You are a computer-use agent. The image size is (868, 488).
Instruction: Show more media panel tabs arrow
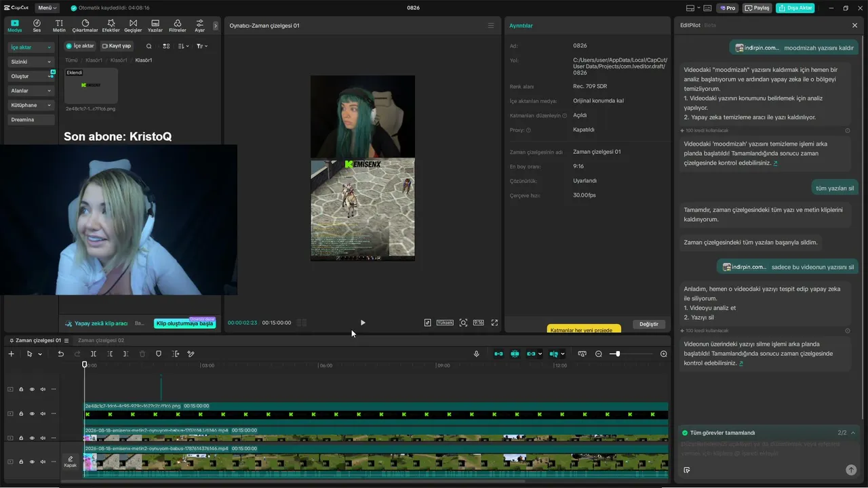[216, 26]
